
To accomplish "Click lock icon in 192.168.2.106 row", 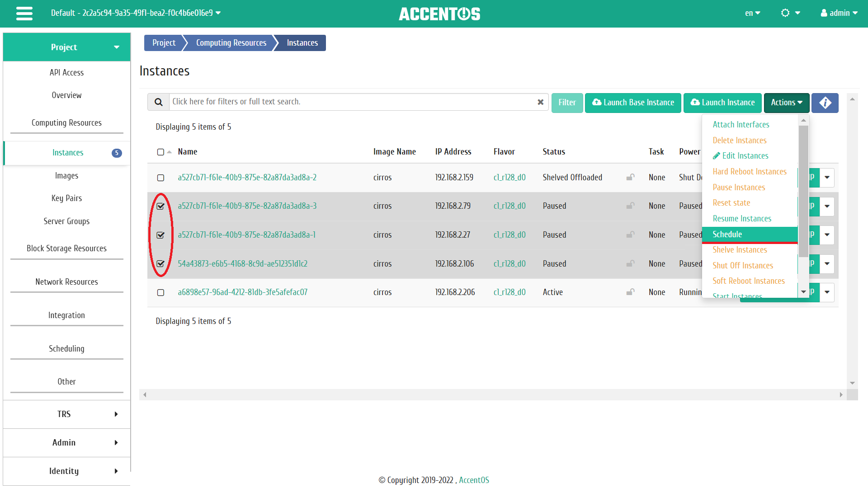I will [630, 264].
